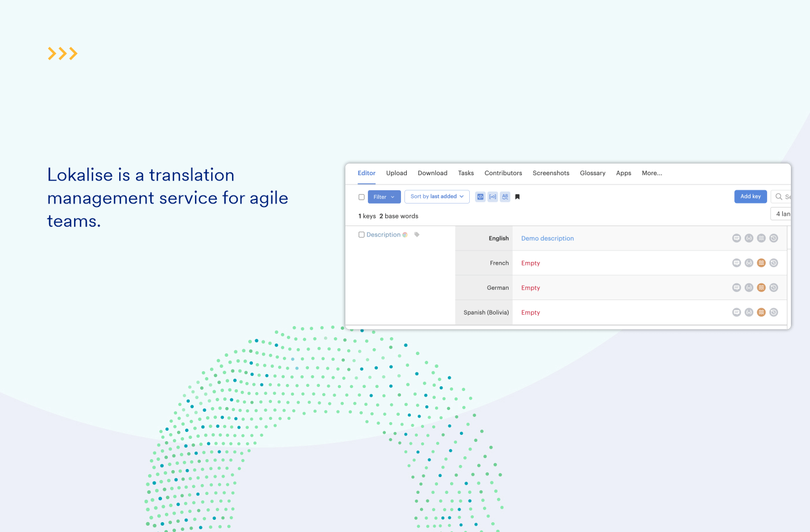Click the Add key button
Screen dimensions: 810x532
point(750,197)
